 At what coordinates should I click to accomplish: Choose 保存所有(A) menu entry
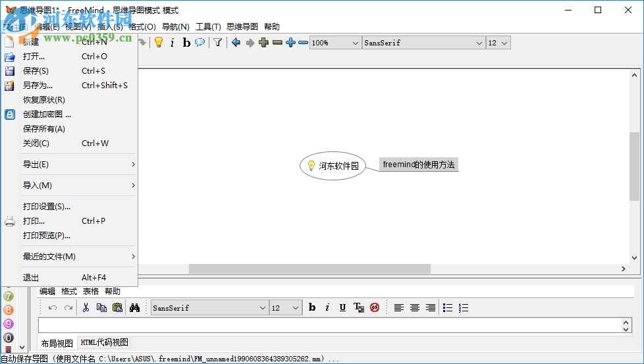click(69, 129)
